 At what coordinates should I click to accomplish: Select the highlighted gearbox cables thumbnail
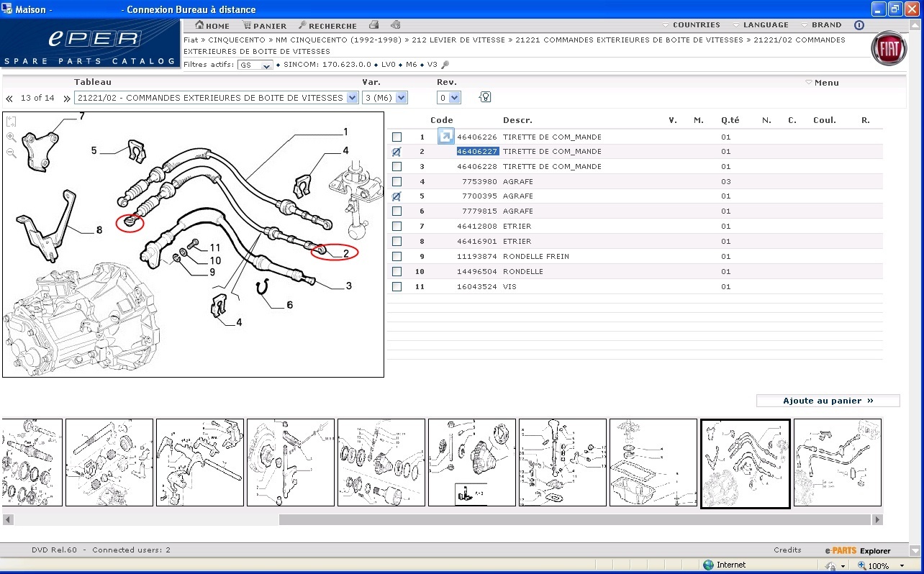click(745, 463)
